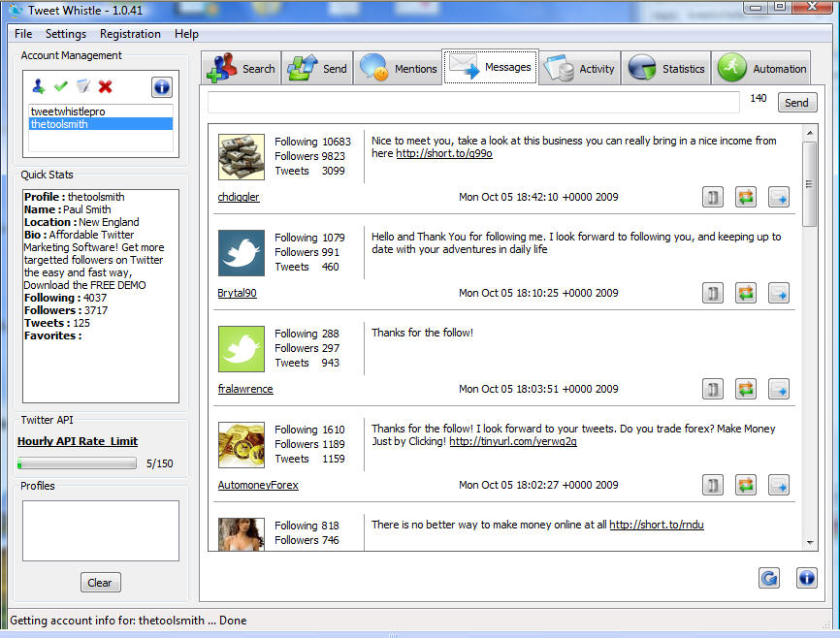Image resolution: width=840 pixels, height=638 pixels.
Task: Open the info icon below messages list
Action: [x=807, y=578]
